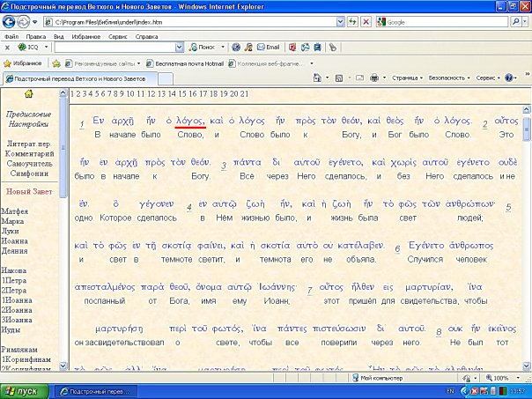The height and width of the screenshot is (399, 532).
Task: Open the Матфея book link
Action: point(15,211)
